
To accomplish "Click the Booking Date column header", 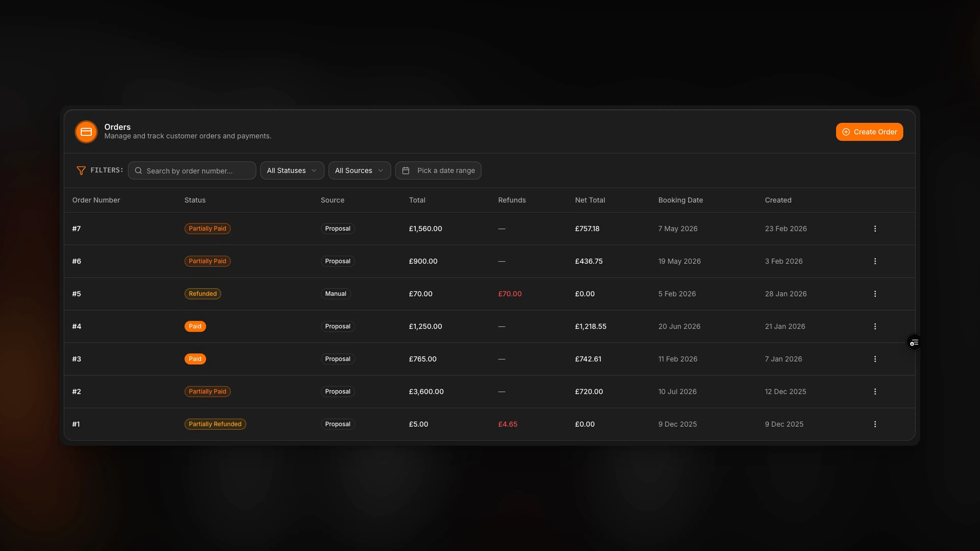I will 680,200.
